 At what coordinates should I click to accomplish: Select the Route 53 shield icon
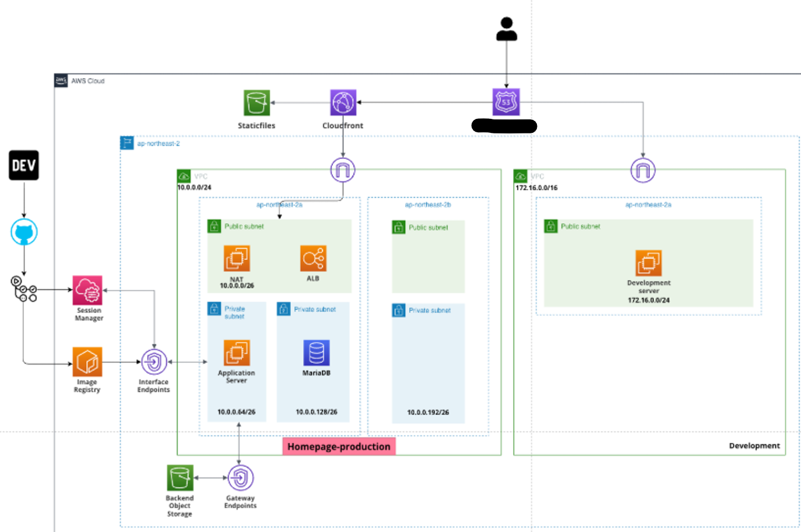[x=506, y=102]
